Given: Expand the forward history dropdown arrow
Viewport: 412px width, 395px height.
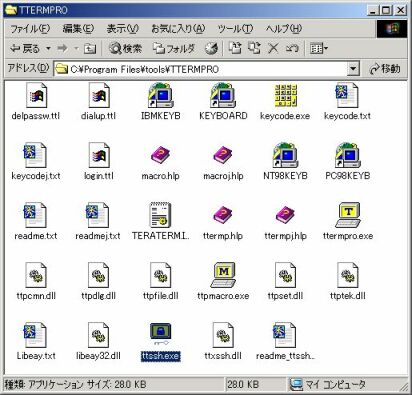Looking at the screenshot, I should point(76,49).
